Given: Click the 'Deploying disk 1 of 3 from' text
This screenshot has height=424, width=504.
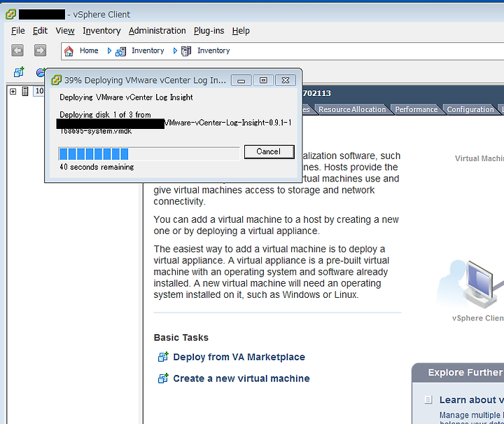Looking at the screenshot, I should point(105,114).
